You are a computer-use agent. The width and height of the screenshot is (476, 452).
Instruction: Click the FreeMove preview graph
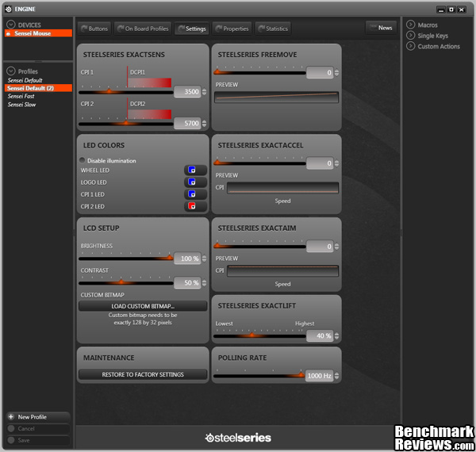pyautogui.click(x=276, y=97)
